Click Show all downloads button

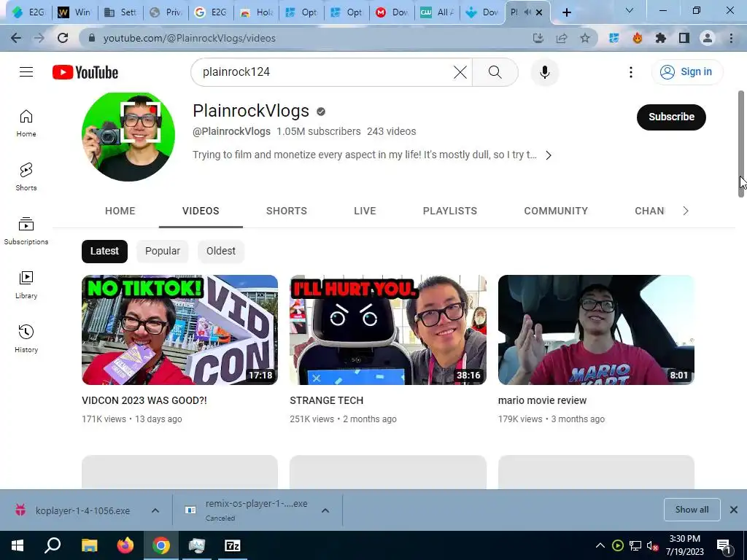click(x=692, y=510)
